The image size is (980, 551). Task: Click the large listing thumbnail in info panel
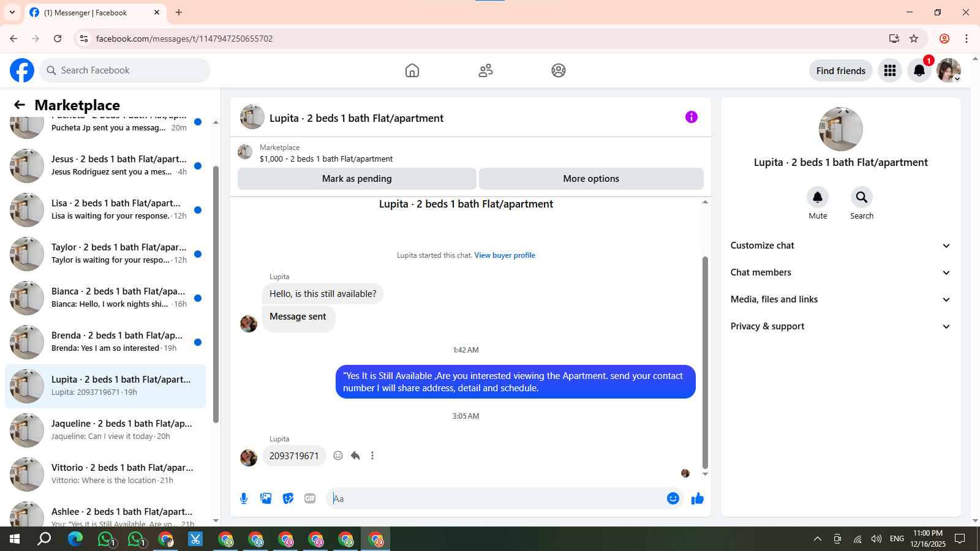(841, 129)
